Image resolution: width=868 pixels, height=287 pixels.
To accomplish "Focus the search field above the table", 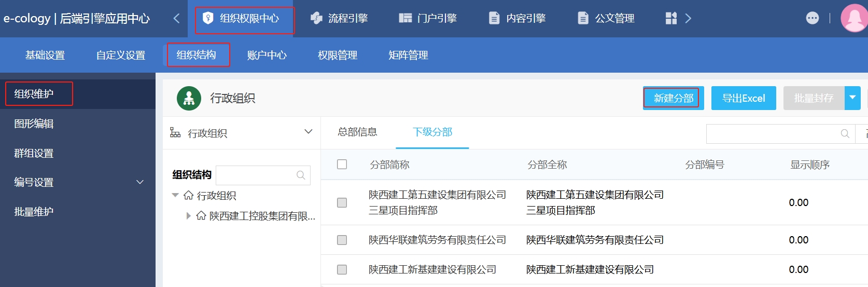I will (x=773, y=134).
